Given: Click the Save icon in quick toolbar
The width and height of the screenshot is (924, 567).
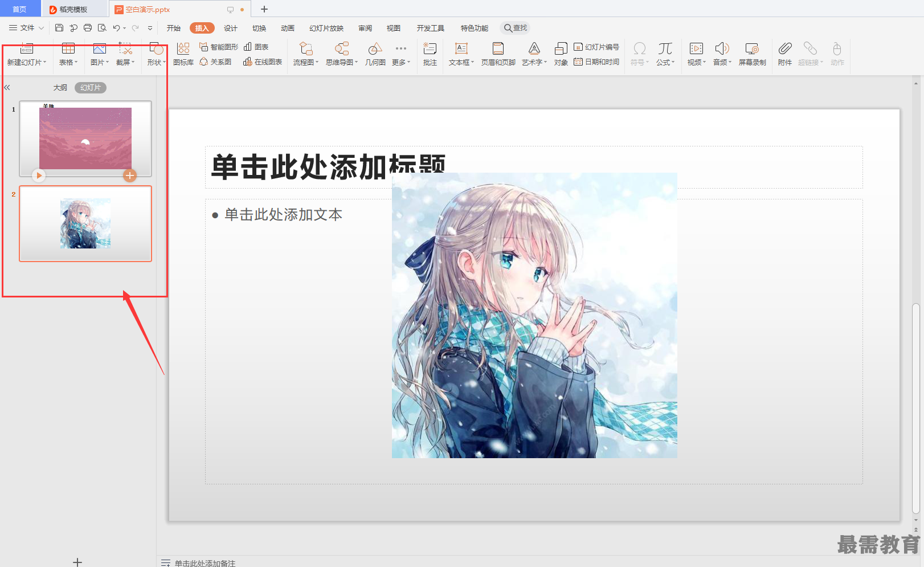Looking at the screenshot, I should (59, 27).
